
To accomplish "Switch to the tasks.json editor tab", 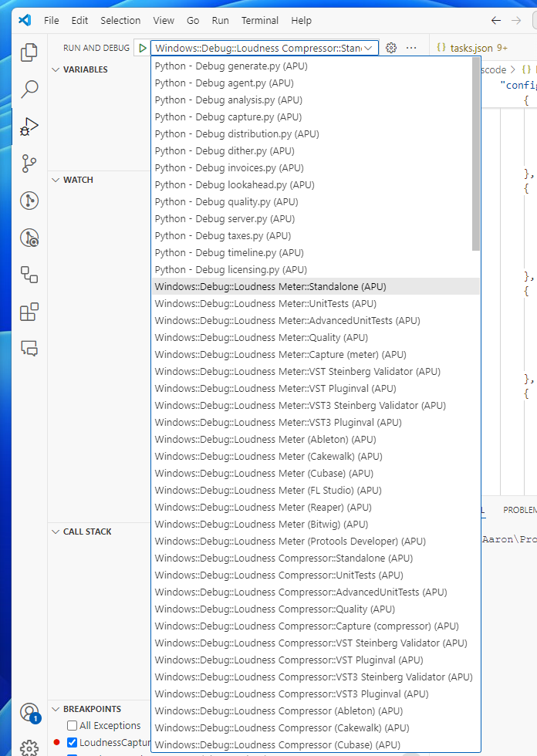I will point(472,48).
